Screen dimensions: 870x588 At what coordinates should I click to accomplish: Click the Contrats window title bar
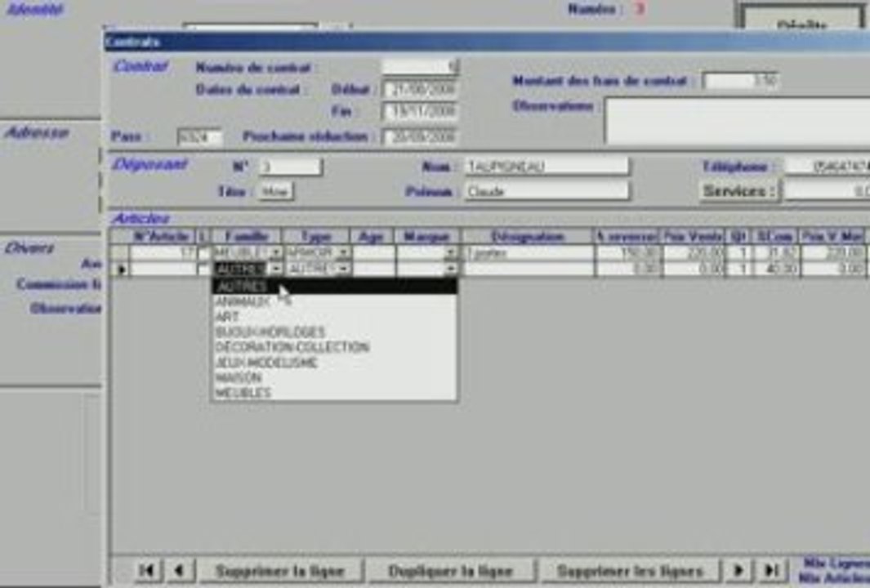click(487, 42)
